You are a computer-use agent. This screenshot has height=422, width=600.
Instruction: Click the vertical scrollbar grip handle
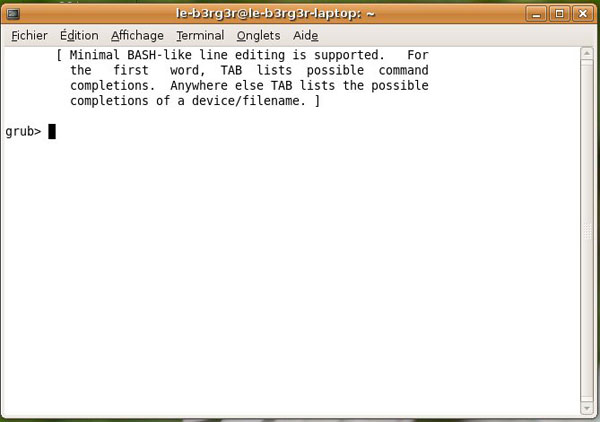click(x=587, y=232)
